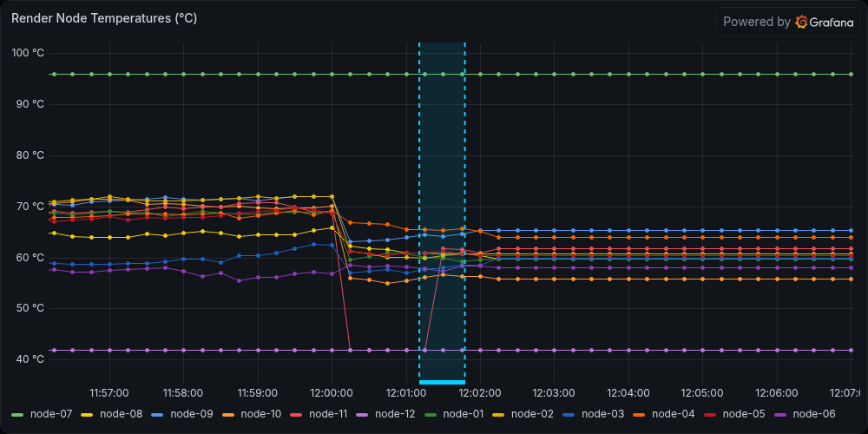868x434 pixels.
Task: Click the 12:04:00 time axis label
Action: [628, 393]
